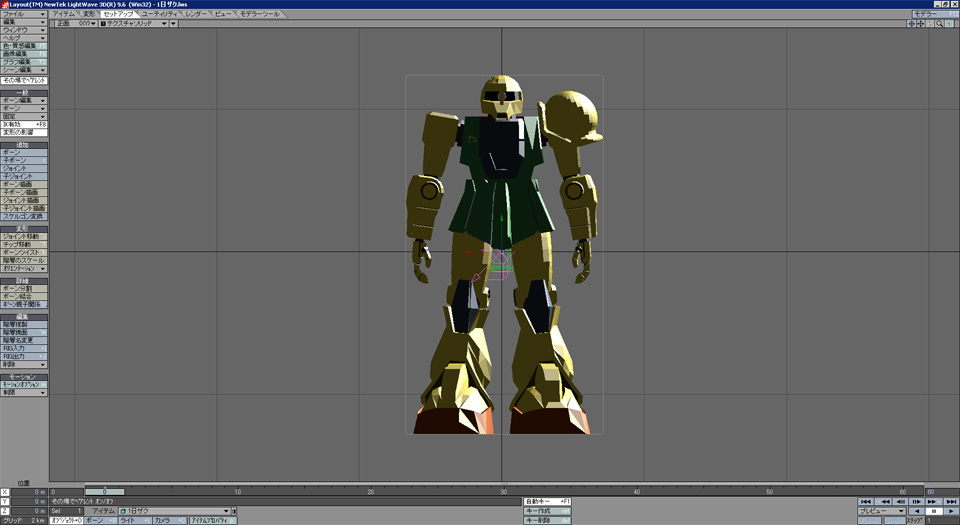The width and height of the screenshot is (960, 525).
Task: Play animation in reverse
Action: click(x=917, y=511)
